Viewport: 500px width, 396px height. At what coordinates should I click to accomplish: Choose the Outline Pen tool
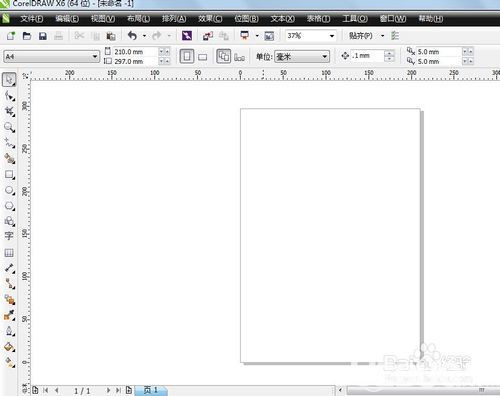pyautogui.click(x=9, y=331)
